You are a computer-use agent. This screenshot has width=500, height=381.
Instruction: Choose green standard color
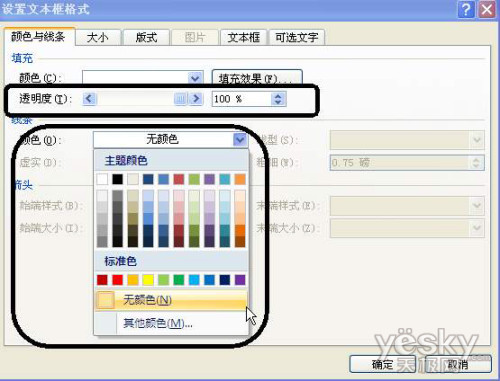179,280
